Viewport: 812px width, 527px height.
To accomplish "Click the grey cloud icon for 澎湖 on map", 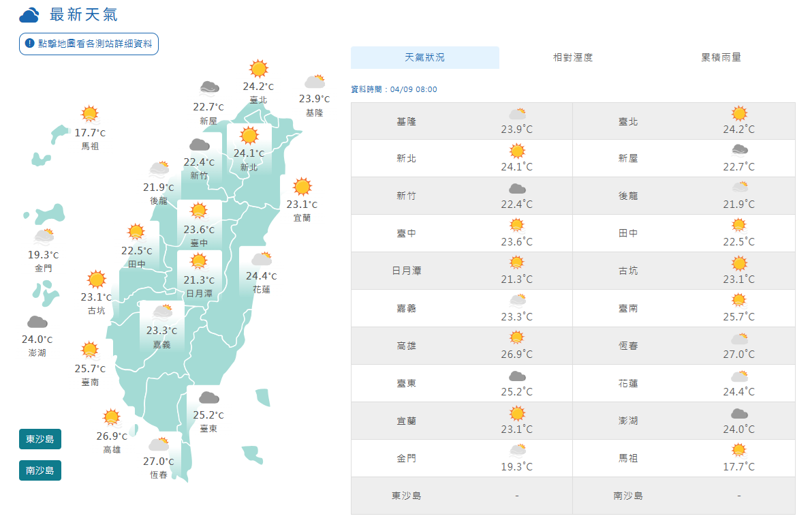I will coord(37,322).
